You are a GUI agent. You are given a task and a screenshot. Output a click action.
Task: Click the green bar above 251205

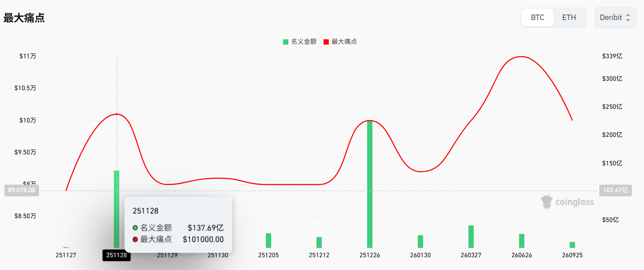[268, 240]
